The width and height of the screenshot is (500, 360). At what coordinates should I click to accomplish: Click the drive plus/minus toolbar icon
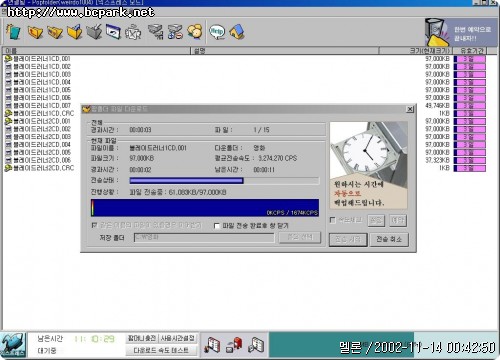(175, 32)
